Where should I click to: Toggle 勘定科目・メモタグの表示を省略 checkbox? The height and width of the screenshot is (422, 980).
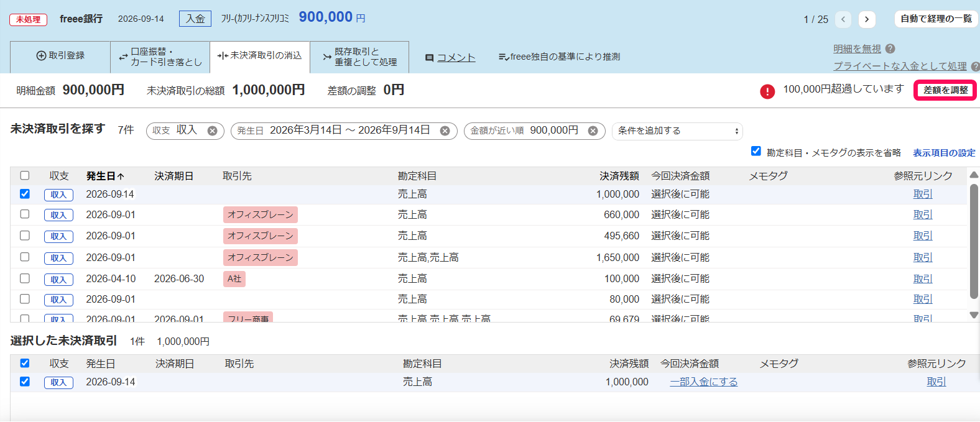tap(756, 151)
